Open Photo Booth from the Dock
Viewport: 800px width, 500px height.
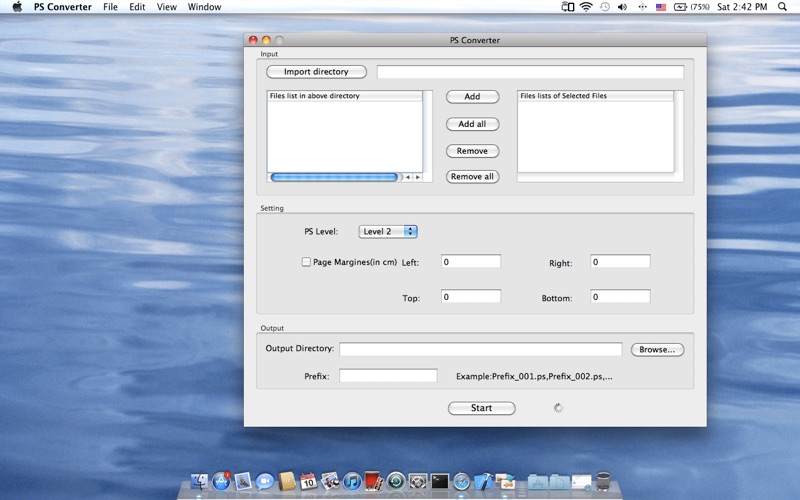[374, 481]
